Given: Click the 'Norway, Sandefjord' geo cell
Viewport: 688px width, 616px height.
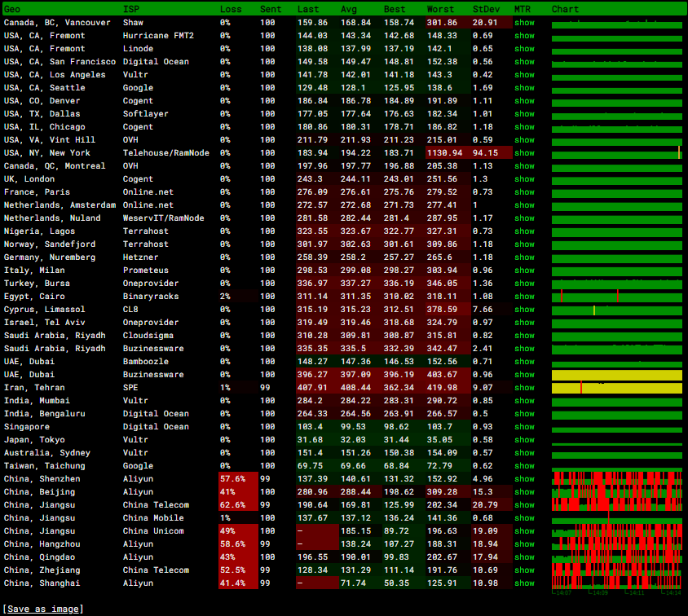Looking at the screenshot, I should pos(50,244).
